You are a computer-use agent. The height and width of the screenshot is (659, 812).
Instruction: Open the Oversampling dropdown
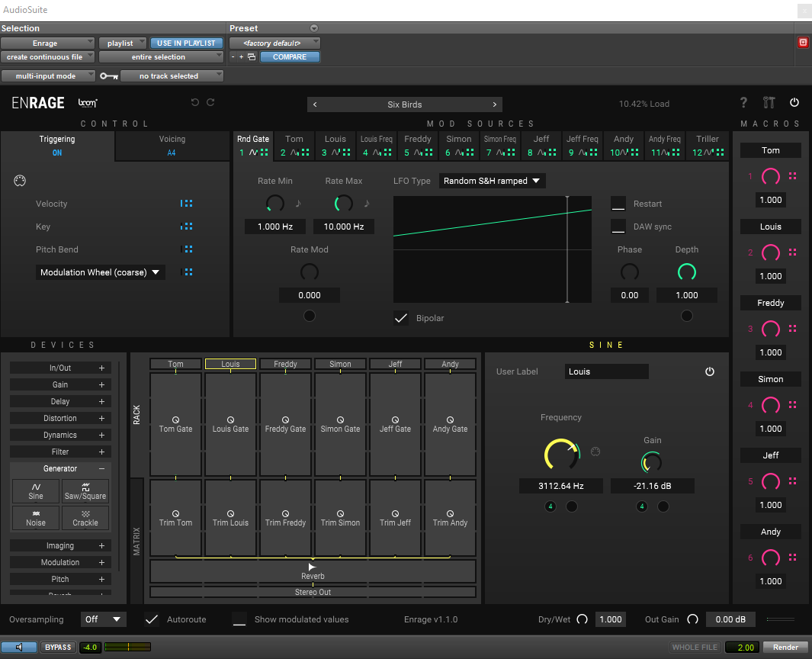tap(104, 619)
